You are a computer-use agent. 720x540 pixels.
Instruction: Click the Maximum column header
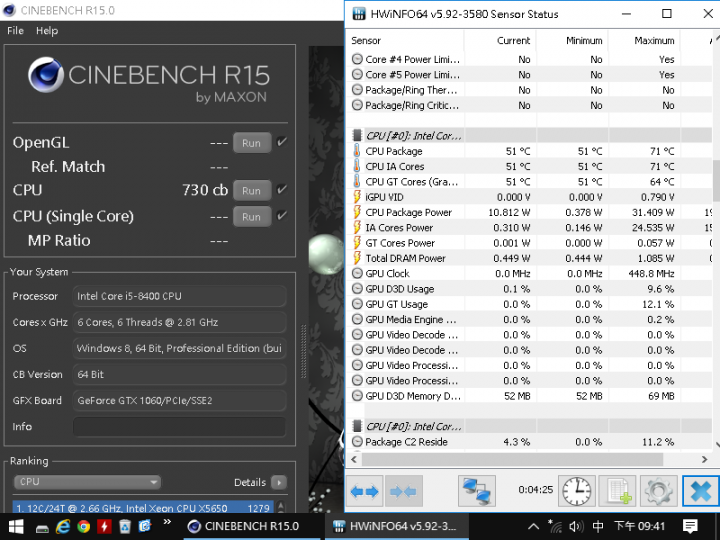point(644,41)
